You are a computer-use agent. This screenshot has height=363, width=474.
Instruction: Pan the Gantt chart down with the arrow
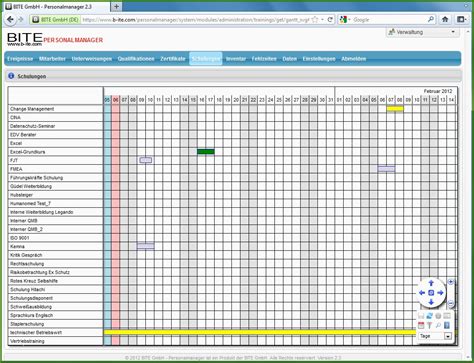point(431,302)
